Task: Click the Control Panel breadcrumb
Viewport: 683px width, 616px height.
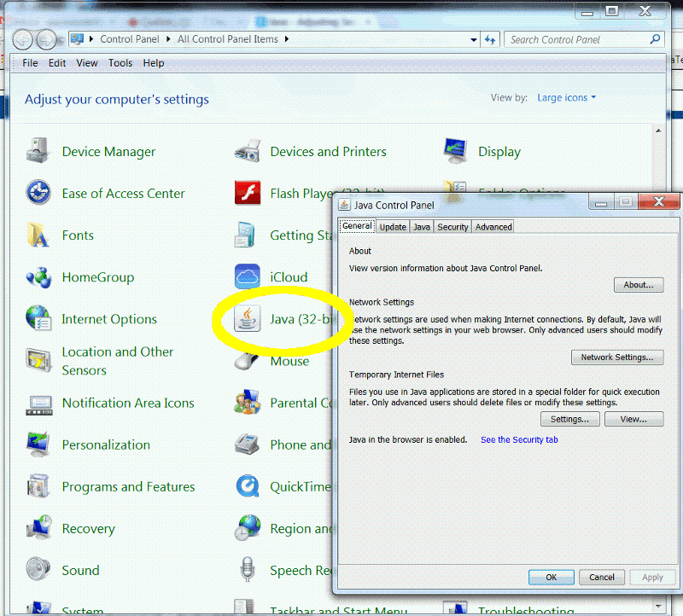Action: 130,39
